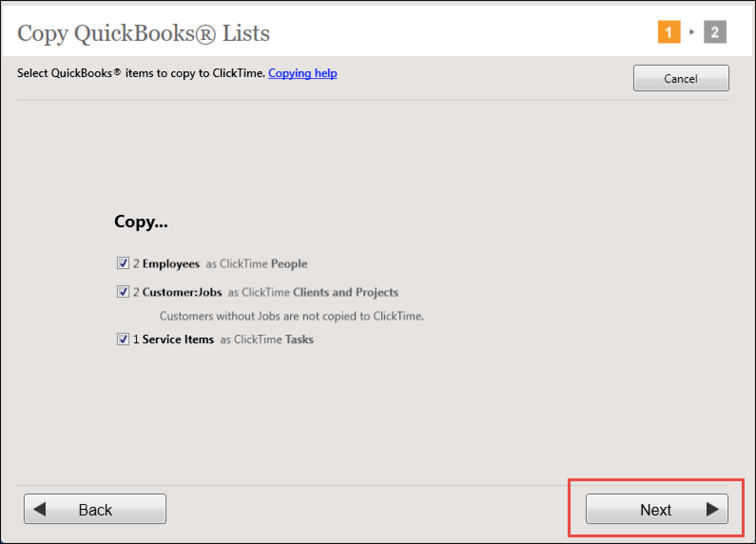Image resolution: width=756 pixels, height=544 pixels.
Task: Select step 2 indicator in header
Action: (x=715, y=32)
